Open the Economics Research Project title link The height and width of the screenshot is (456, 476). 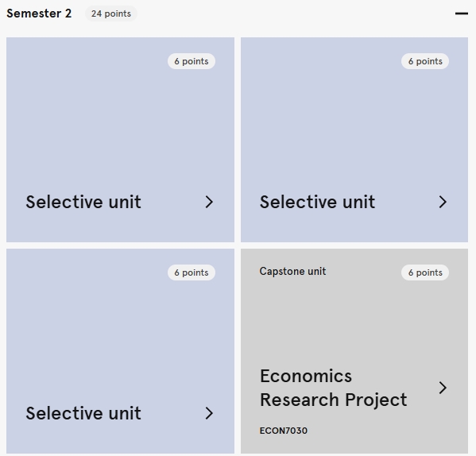click(333, 388)
